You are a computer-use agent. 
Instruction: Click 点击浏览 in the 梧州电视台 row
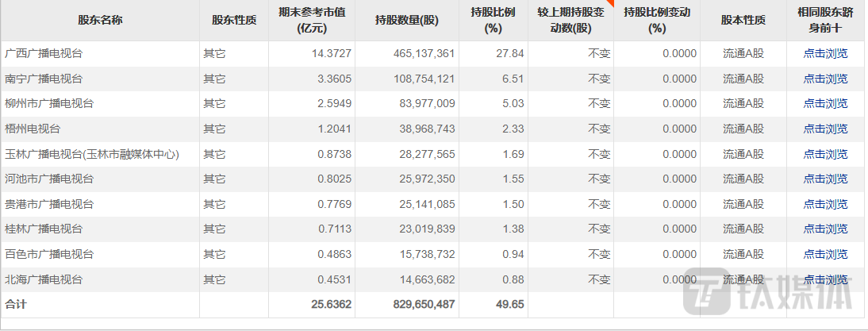click(825, 129)
